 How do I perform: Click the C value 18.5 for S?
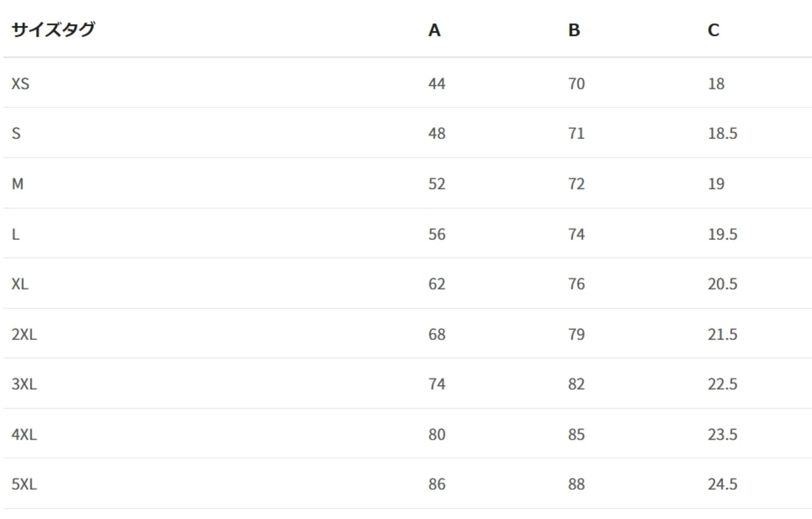tap(723, 133)
